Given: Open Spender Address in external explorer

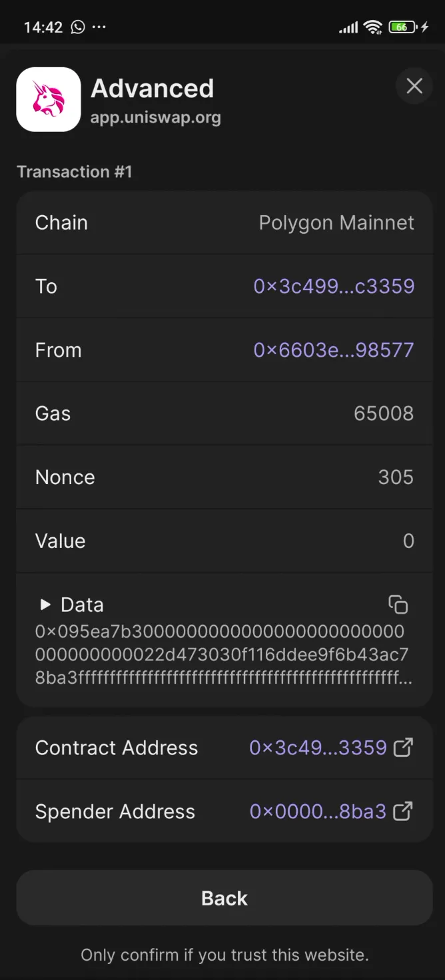Looking at the screenshot, I should (403, 811).
